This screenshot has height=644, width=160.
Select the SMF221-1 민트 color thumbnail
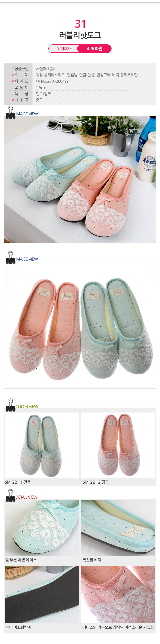point(42,445)
